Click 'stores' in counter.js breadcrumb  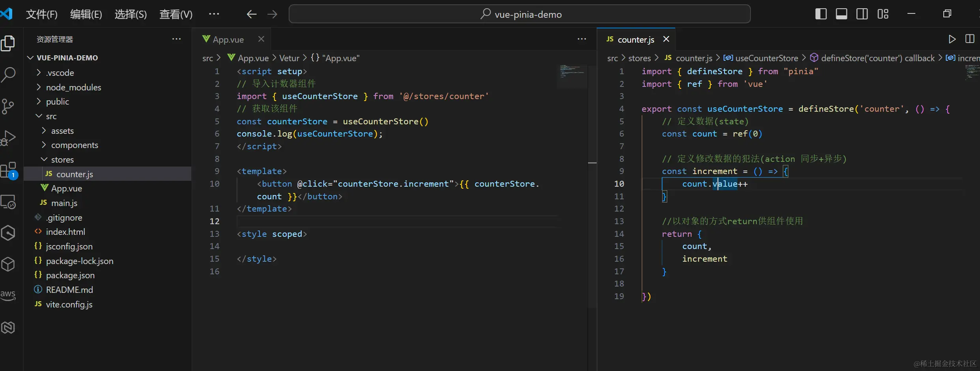639,58
